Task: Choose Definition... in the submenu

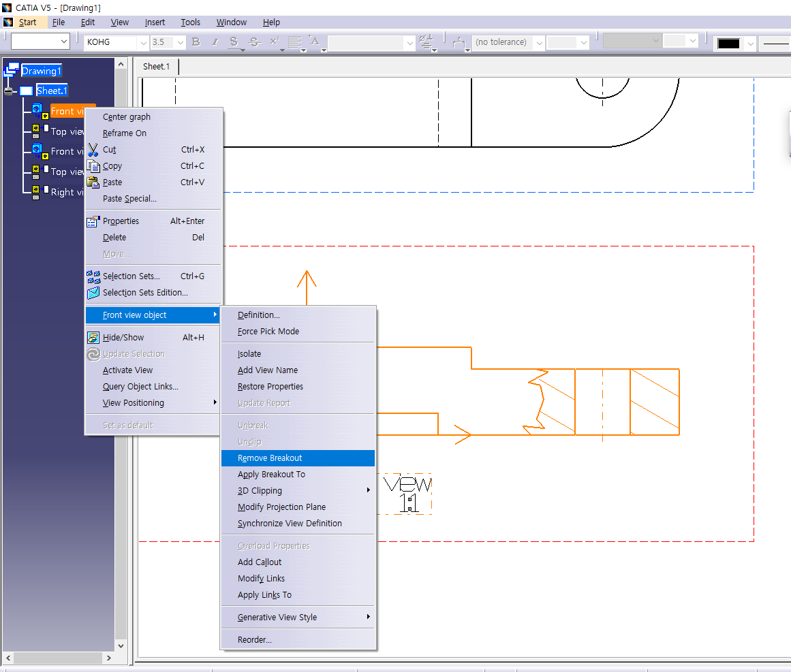Action: pos(298,315)
